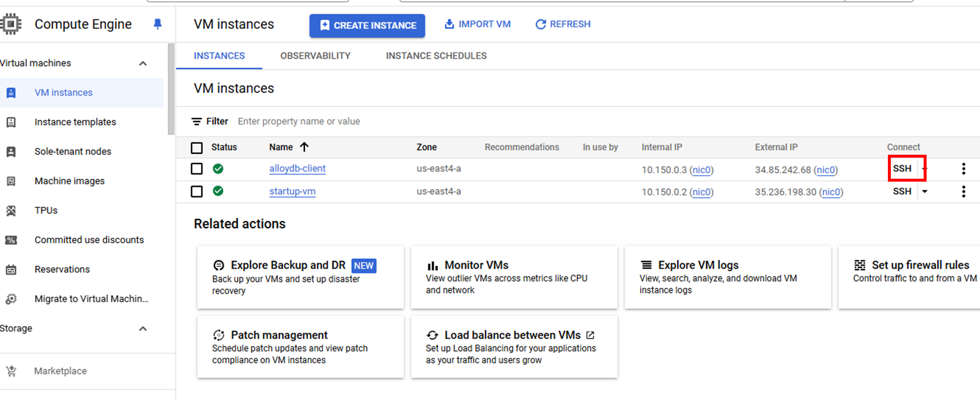Click the TPUs icon
This screenshot has width=980, height=400.
click(x=11, y=211)
